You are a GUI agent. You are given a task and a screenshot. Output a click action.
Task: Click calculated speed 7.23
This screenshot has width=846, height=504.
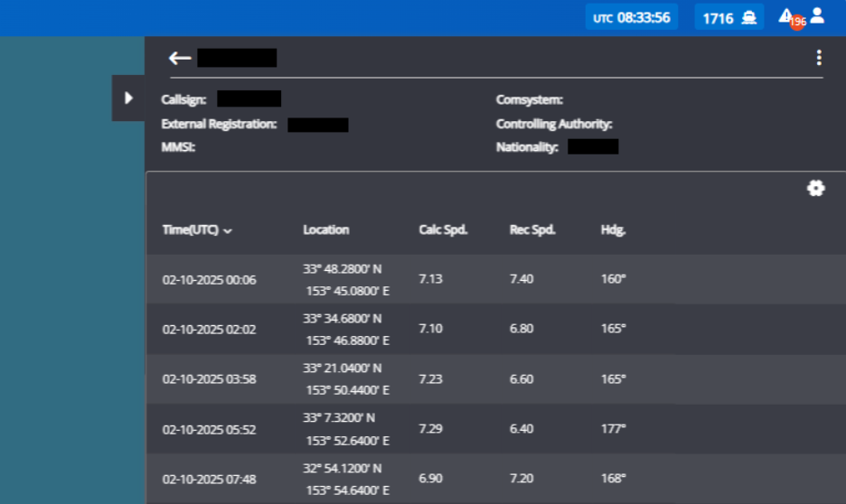coord(430,379)
